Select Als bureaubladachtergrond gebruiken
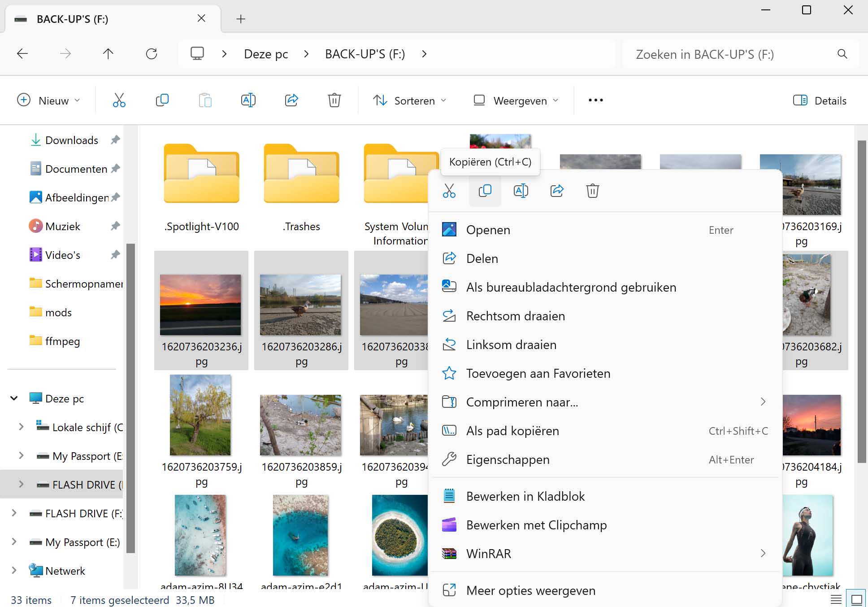Image resolution: width=868 pixels, height=607 pixels. (605, 287)
